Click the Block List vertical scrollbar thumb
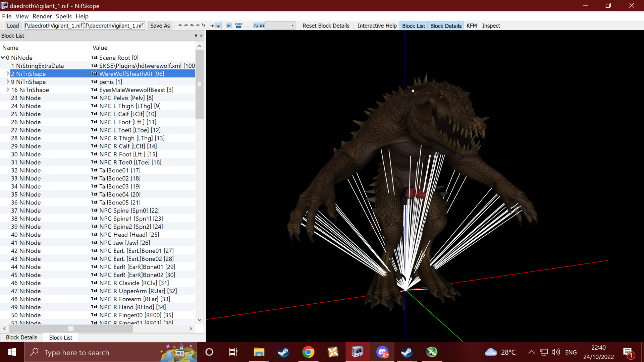Viewport: 644px width, 362px height. [x=200, y=84]
